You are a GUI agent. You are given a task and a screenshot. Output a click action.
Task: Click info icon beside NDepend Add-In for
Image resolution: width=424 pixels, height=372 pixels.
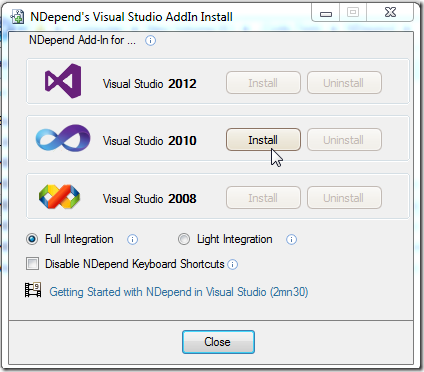click(150, 41)
